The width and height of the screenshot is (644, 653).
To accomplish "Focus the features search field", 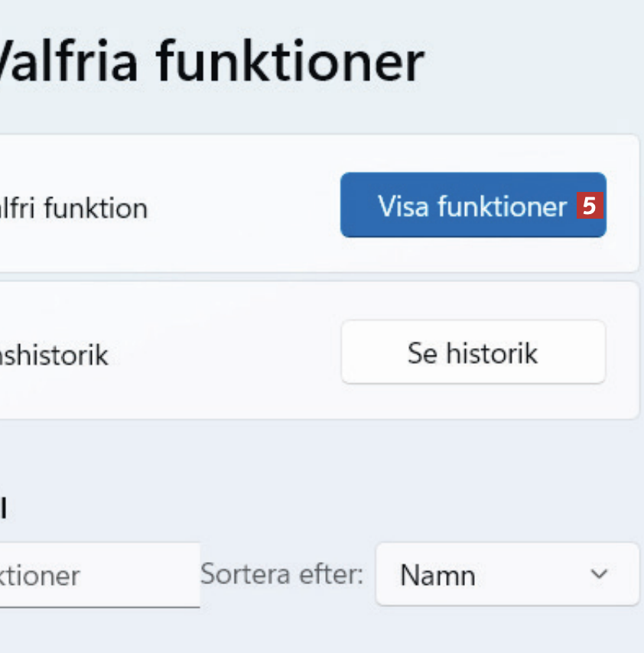I will point(99,575).
